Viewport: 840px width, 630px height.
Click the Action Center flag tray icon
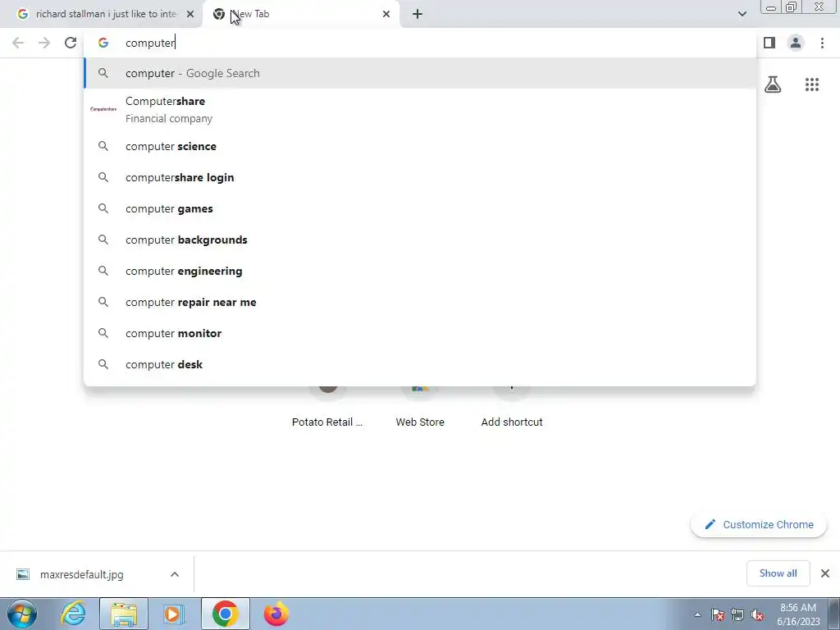(x=718, y=614)
